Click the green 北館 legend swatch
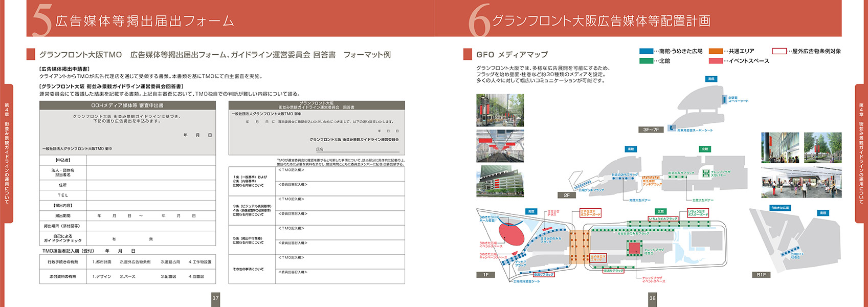868x307 pixels. (646, 61)
